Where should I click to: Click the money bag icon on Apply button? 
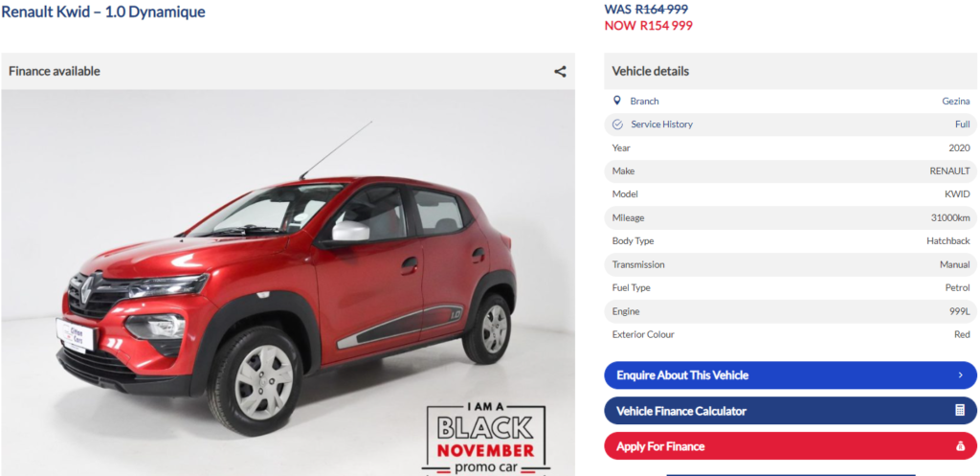point(960,446)
